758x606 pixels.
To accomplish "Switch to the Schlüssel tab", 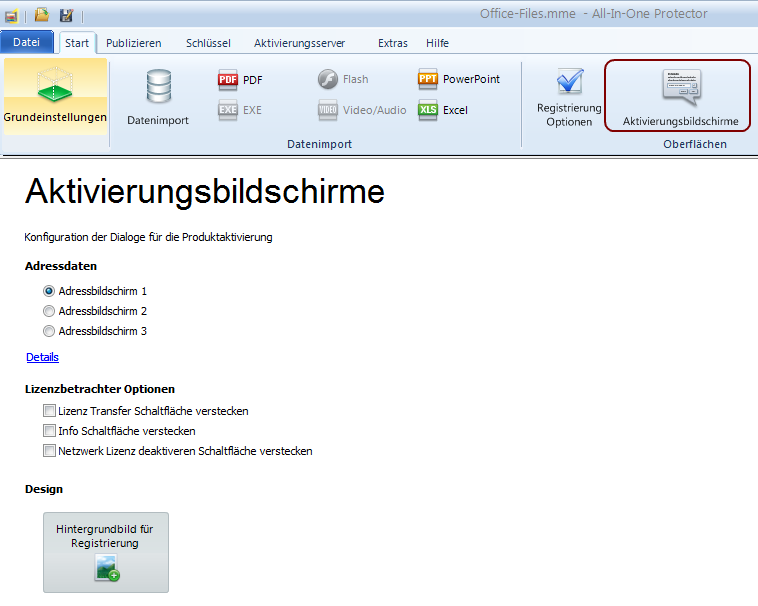I will 208,43.
